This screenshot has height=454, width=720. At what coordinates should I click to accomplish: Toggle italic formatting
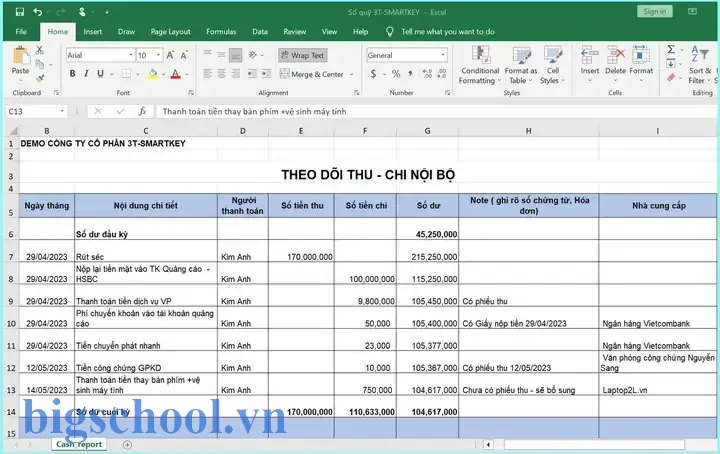coord(86,73)
